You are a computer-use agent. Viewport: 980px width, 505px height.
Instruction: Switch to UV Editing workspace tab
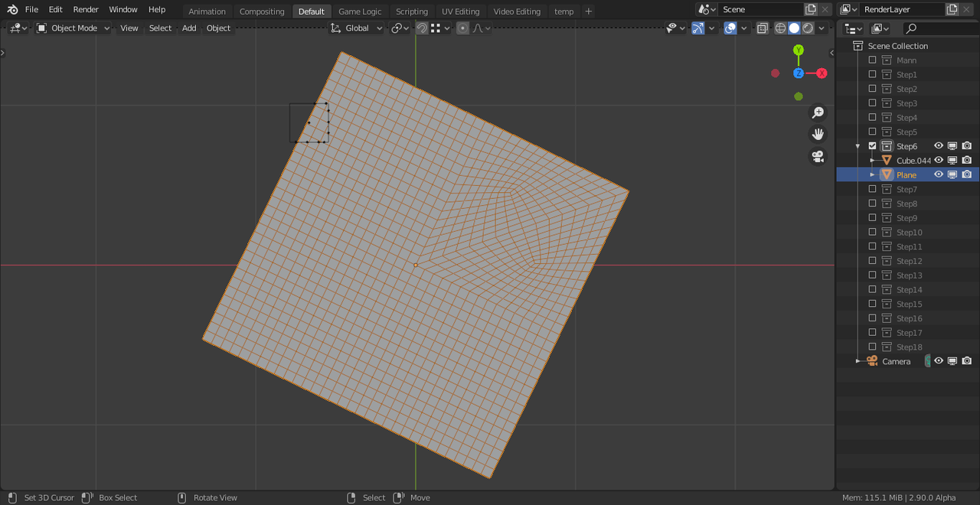pos(460,11)
